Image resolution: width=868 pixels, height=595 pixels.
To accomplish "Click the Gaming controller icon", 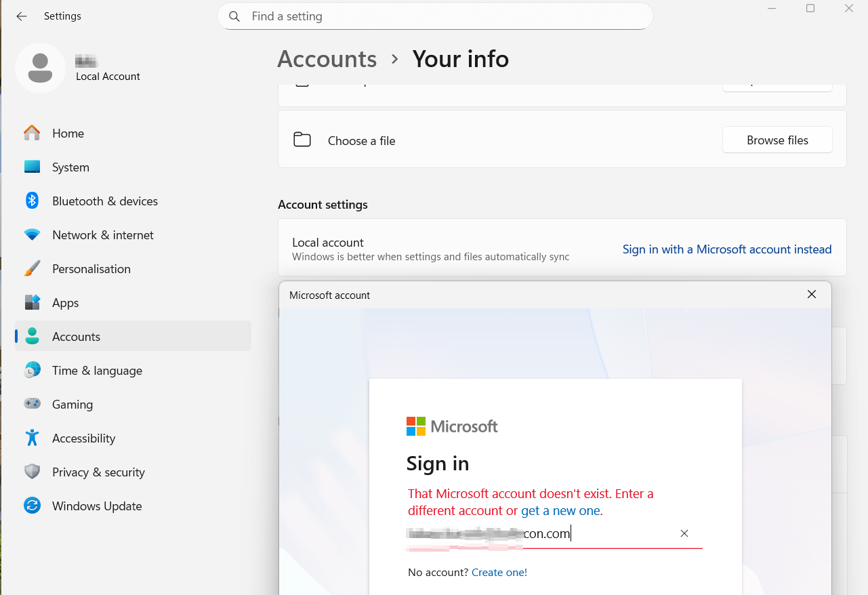I will (32, 405).
